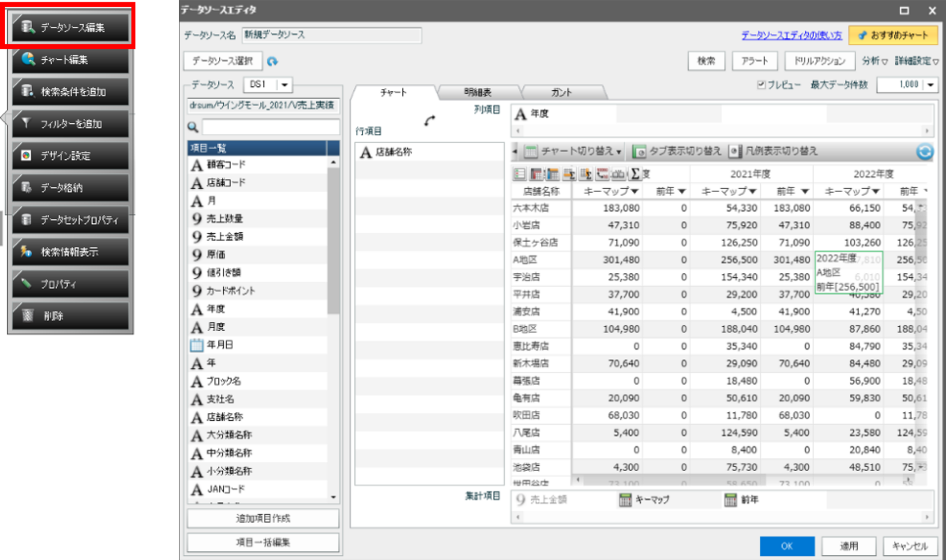Open the 2021年度 前年 column dropdown

click(805, 192)
